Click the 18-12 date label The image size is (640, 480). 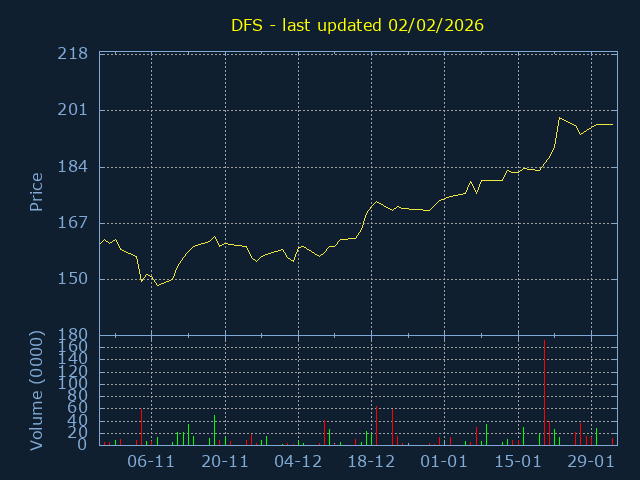click(371, 462)
